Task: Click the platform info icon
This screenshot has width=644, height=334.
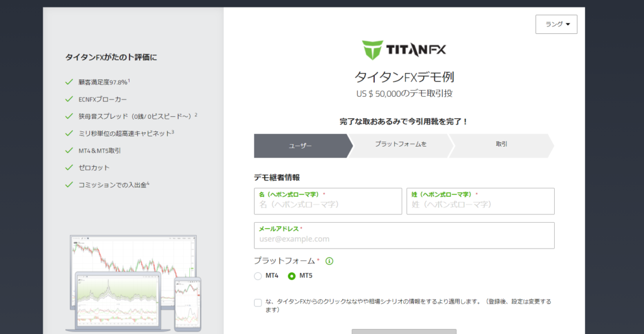Action: (330, 261)
